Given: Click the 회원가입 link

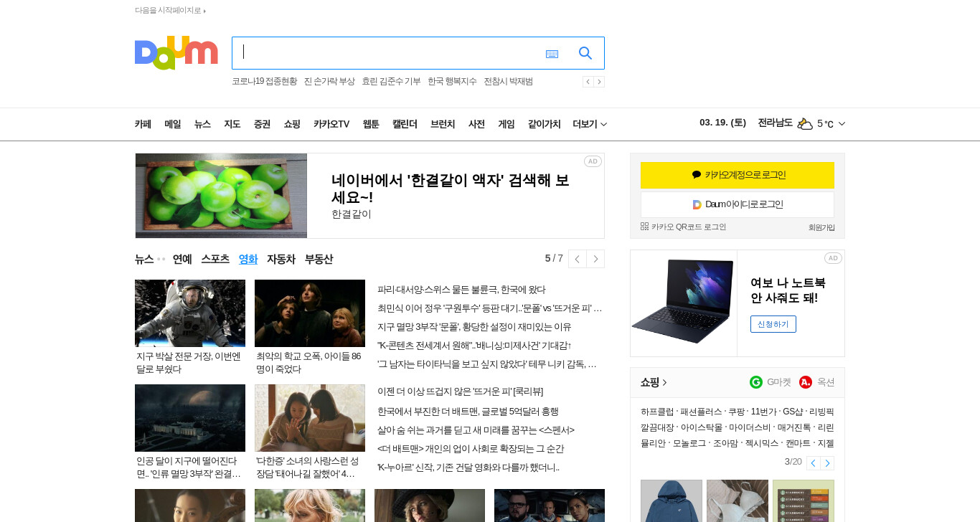Looking at the screenshot, I should 821,227.
